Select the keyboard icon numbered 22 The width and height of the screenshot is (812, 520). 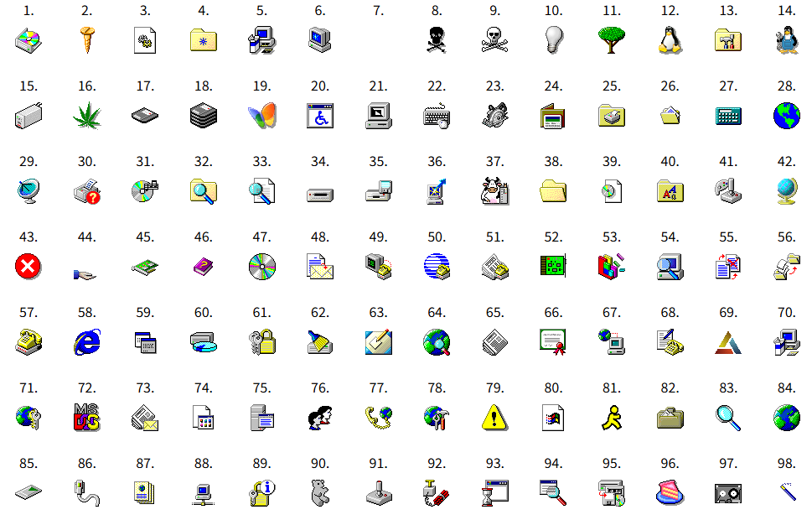(x=437, y=116)
